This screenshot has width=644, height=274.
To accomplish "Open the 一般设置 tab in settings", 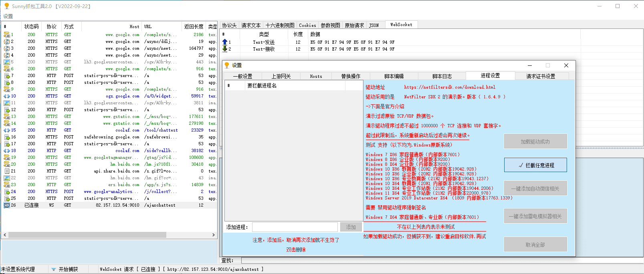I will (243, 76).
